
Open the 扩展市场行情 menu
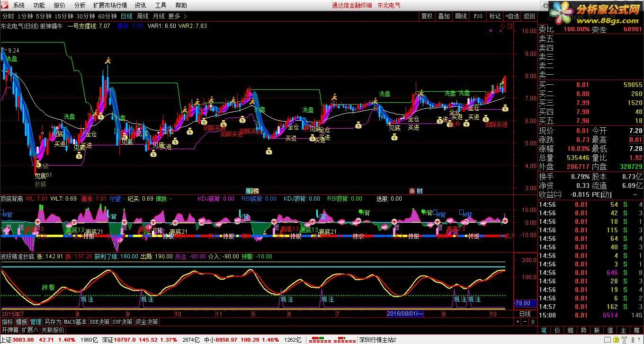pyautogui.click(x=110, y=5)
